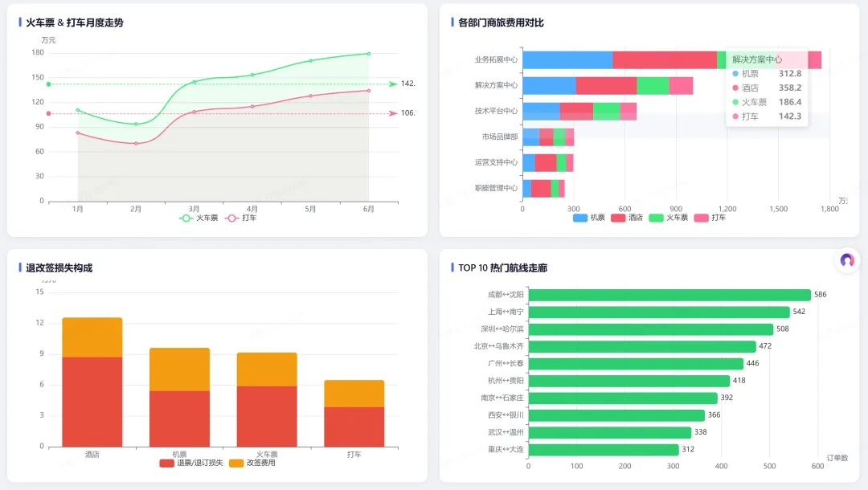Select the 武汉↔温州 bar
Image resolution: width=868 pixels, height=490 pixels.
pyautogui.click(x=609, y=432)
